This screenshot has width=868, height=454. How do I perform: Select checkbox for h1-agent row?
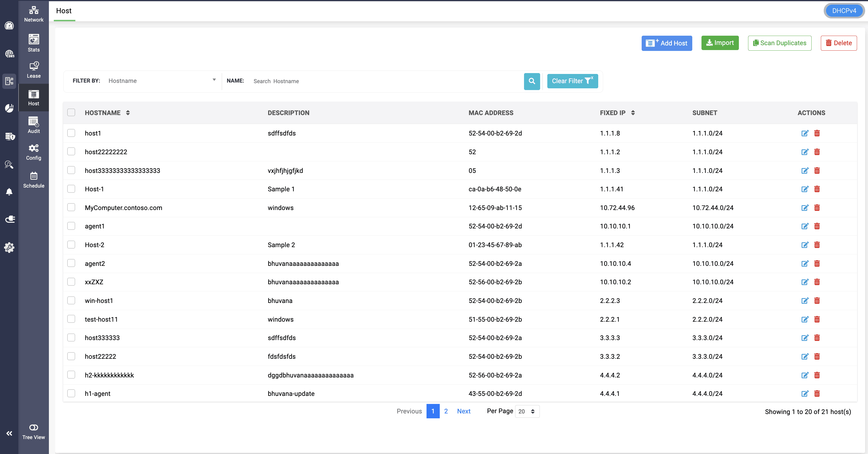click(71, 393)
